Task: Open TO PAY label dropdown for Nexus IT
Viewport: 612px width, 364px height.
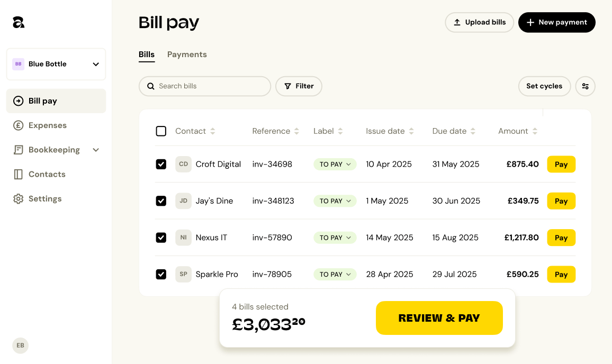Action: tap(335, 238)
